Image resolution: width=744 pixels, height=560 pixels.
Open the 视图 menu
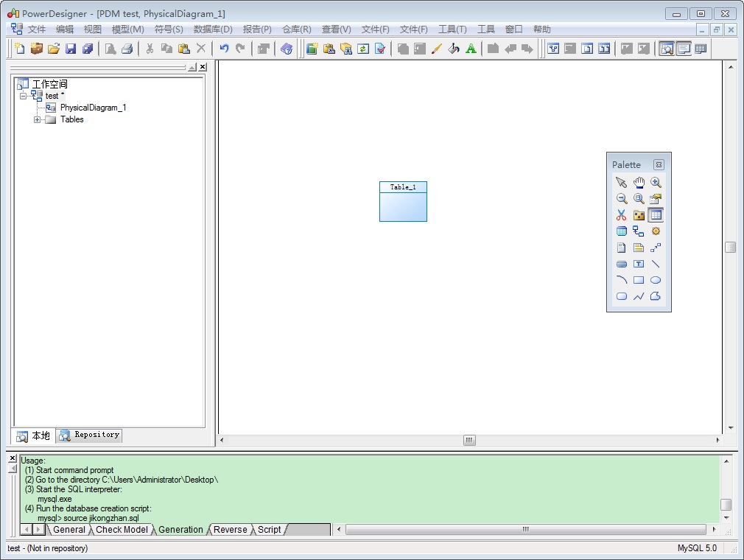click(93, 29)
